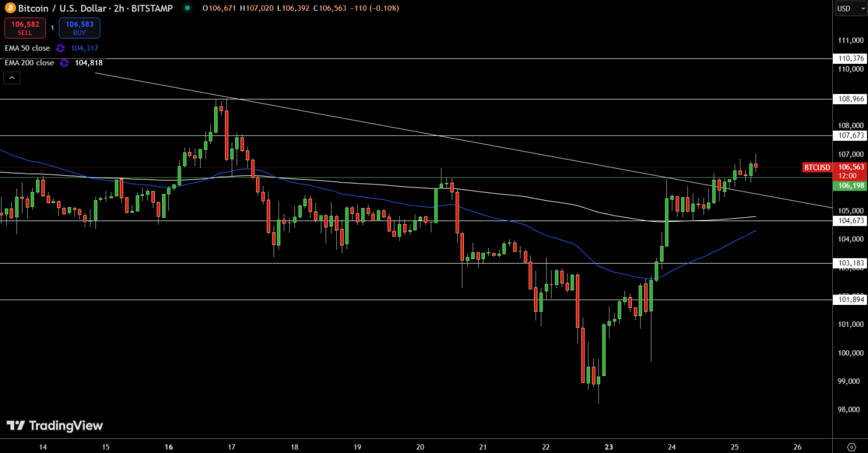The height and width of the screenshot is (453, 868).
Task: Open settings for the EMA 50 indicator
Action: [60, 48]
